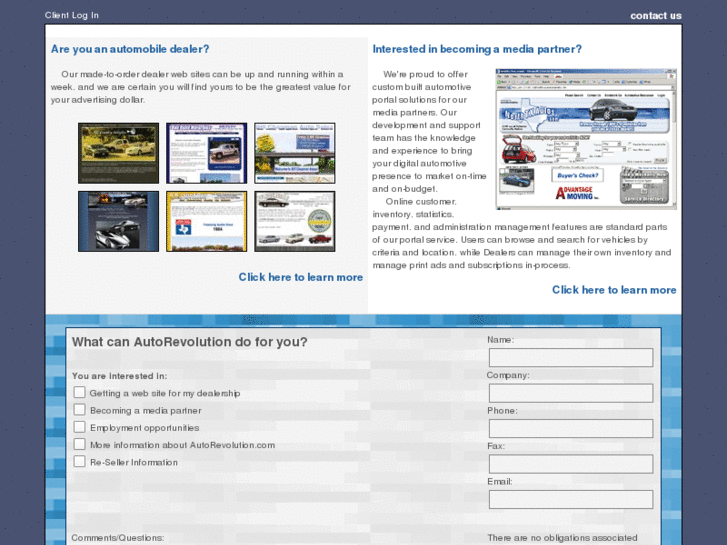727x545 pixels.
Task: Click the Fax text field
Action: click(x=571, y=464)
